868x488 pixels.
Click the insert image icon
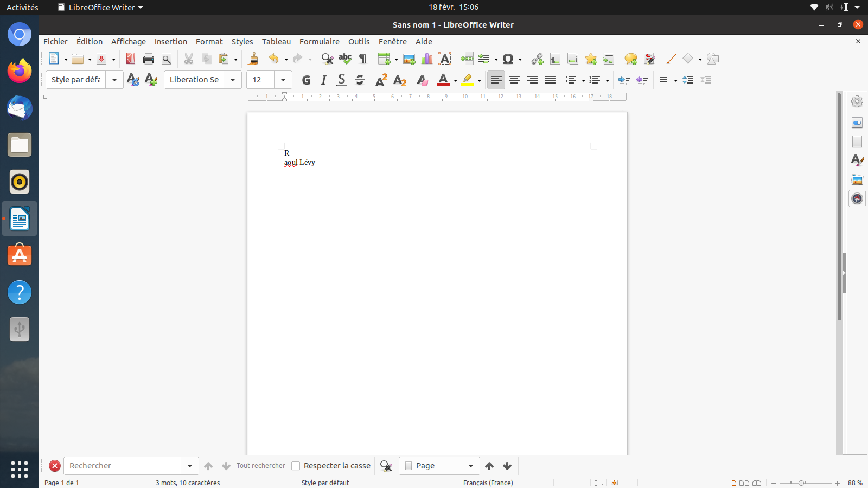point(409,59)
